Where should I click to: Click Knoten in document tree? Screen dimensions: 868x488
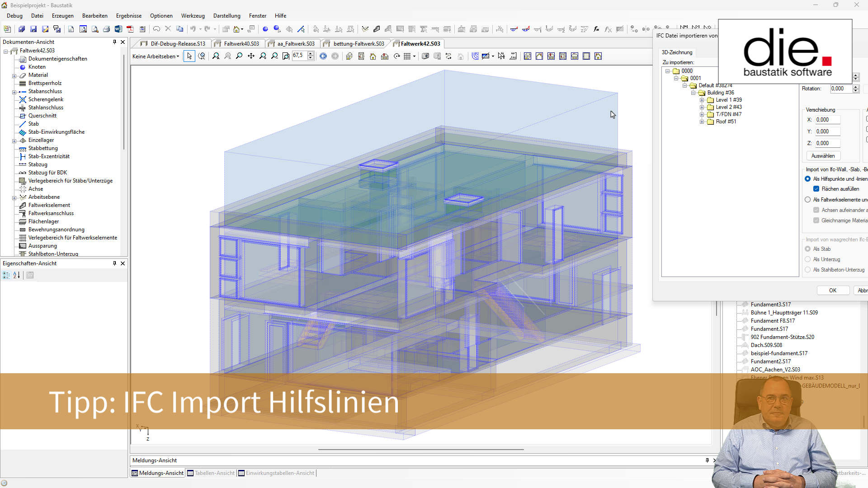point(37,67)
